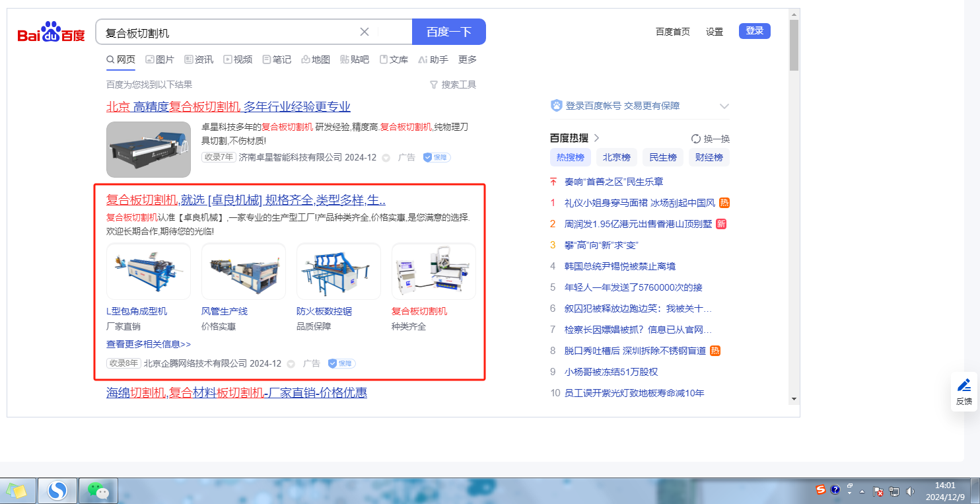Click the 卓星科技 cutting machine thumbnail
The image size is (980, 504).
[149, 149]
